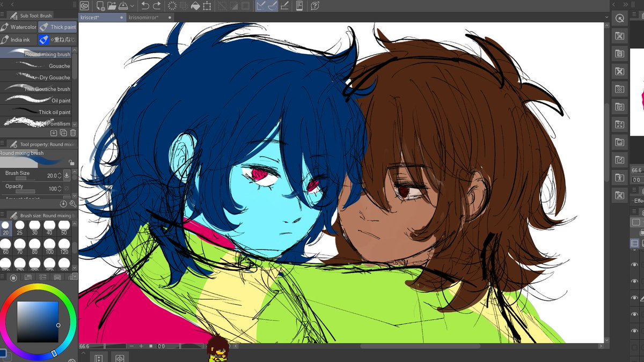The height and width of the screenshot is (362, 644).
Task: Zoom out with the minus button
Action: coord(132,346)
